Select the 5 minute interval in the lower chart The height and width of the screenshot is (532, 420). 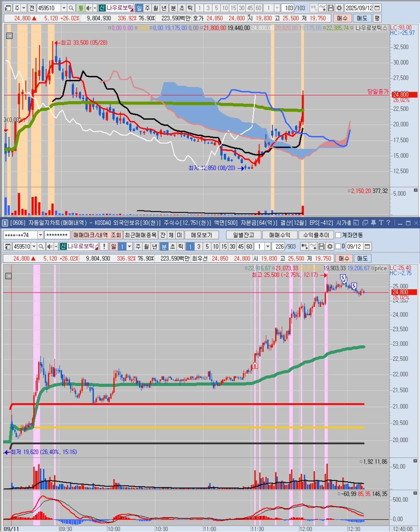[x=207, y=246]
